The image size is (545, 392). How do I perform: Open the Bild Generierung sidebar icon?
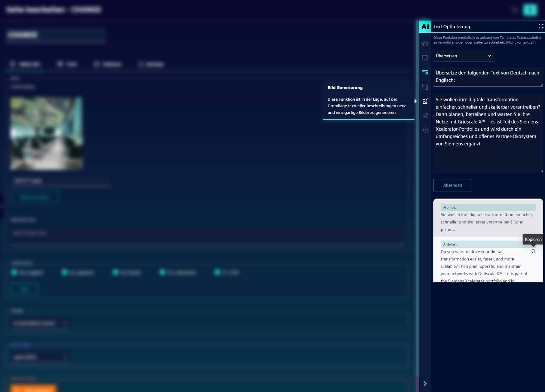pos(425,101)
